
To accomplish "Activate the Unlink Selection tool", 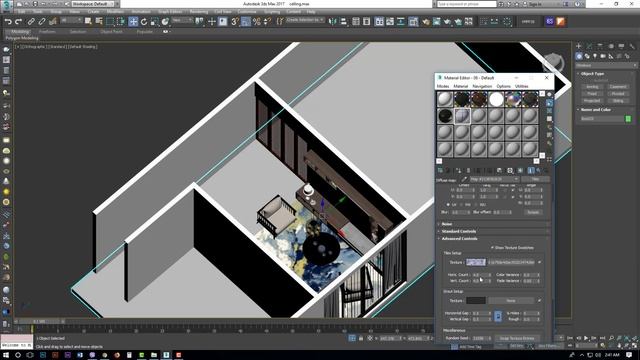I will (x=42, y=22).
